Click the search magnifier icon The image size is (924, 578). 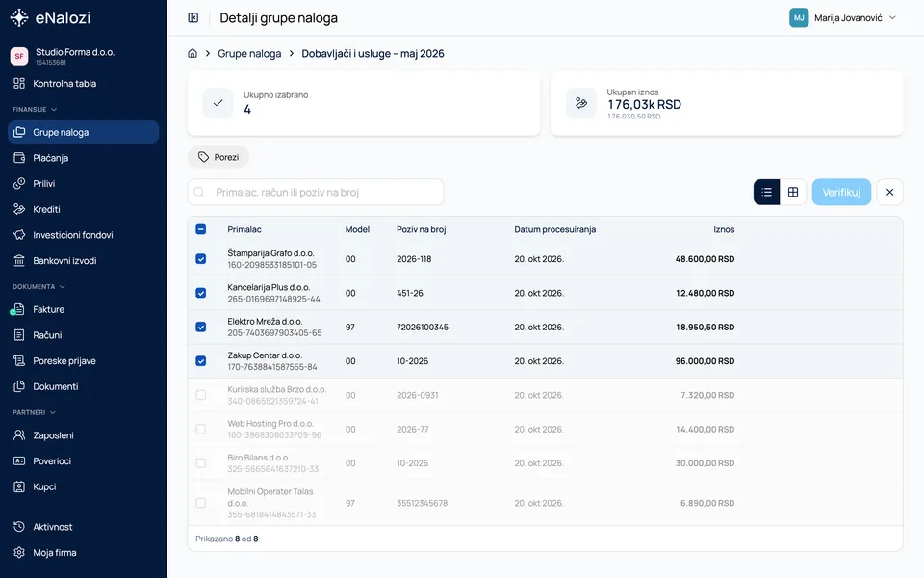point(199,193)
